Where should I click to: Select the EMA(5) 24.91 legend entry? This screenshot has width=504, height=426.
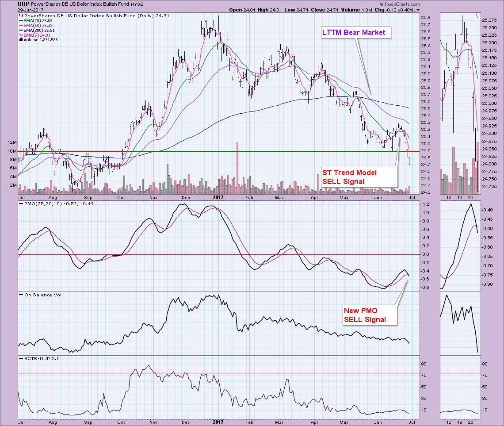pyautogui.click(x=35, y=35)
